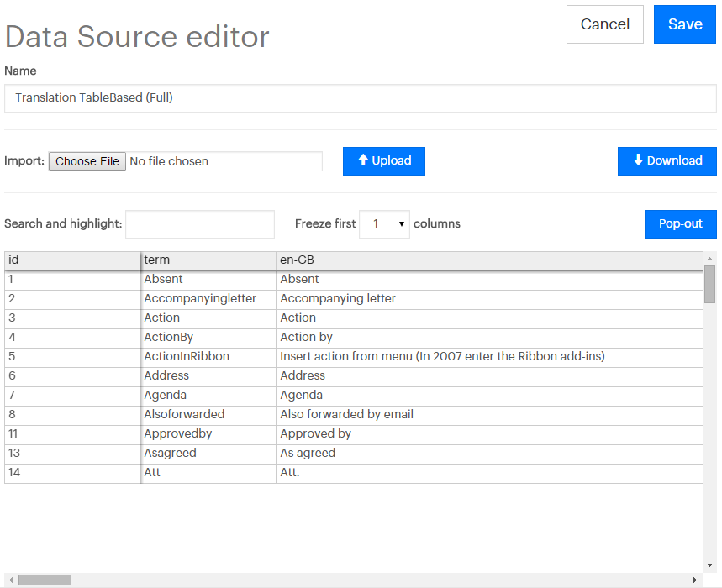
Task: Select 'Insert action from menu' cell
Action: (x=489, y=356)
